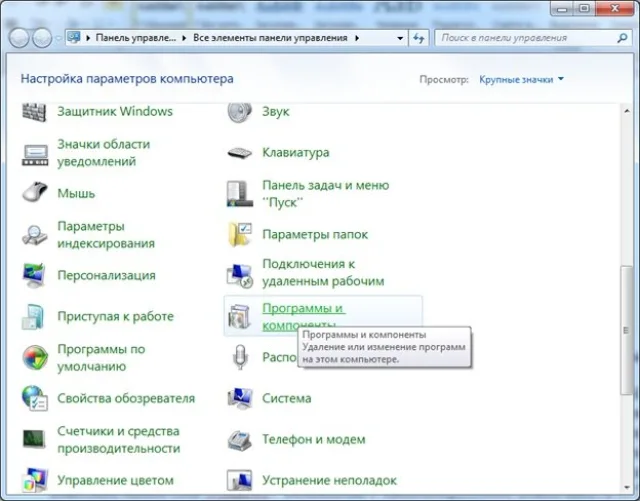Open the Крупные значки view dropdown
Screen dimensions: 640x501
(521, 79)
